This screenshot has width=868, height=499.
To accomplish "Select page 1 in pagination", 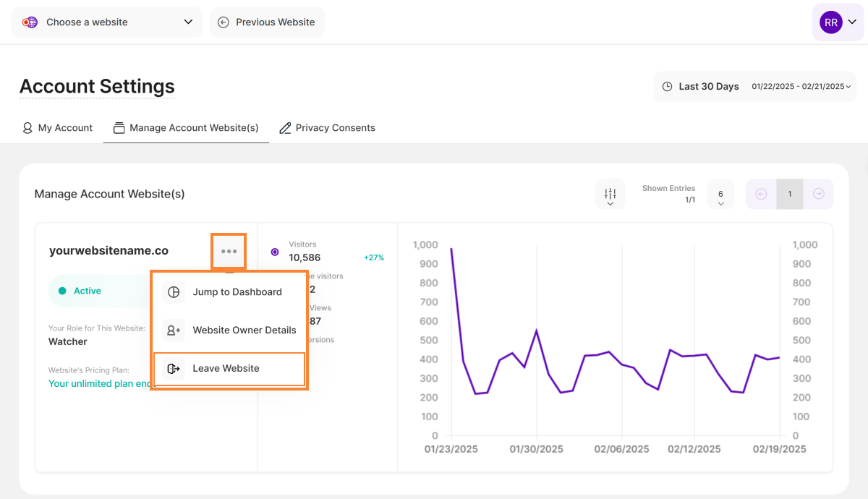I will pos(790,194).
